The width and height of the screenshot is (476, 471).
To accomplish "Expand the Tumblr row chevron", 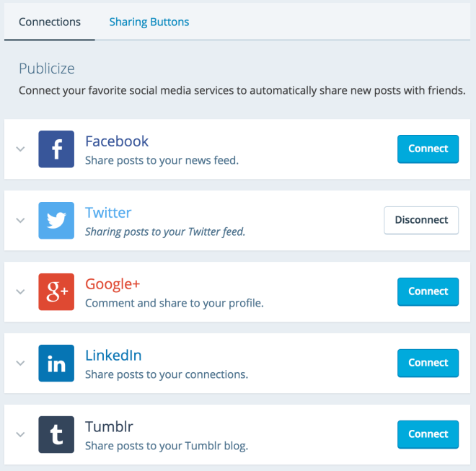I will pos(21,435).
